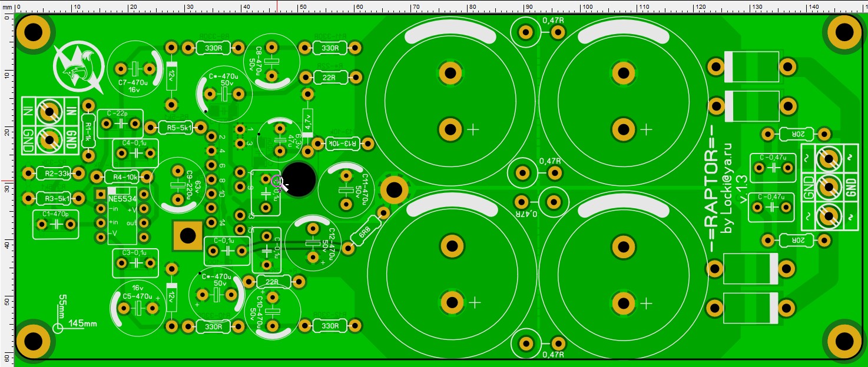Click the out pin label on NE5534
Viewport: 868px width, 367px height.
(131, 222)
